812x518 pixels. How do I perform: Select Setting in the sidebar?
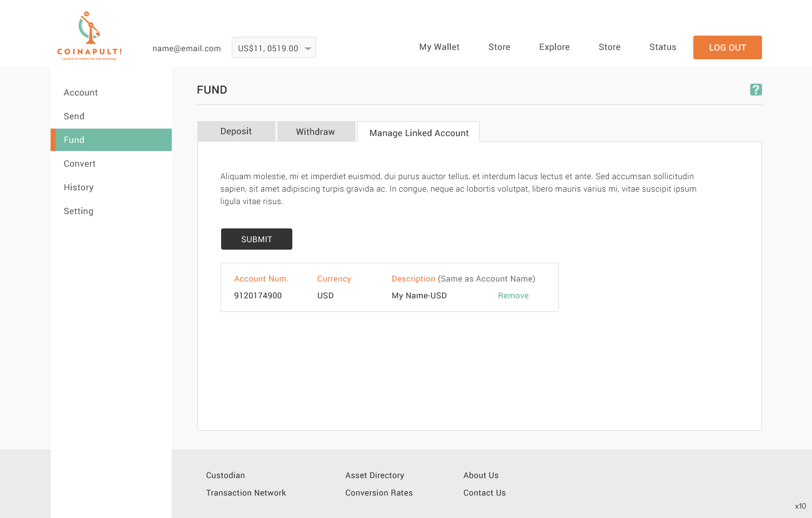point(79,211)
